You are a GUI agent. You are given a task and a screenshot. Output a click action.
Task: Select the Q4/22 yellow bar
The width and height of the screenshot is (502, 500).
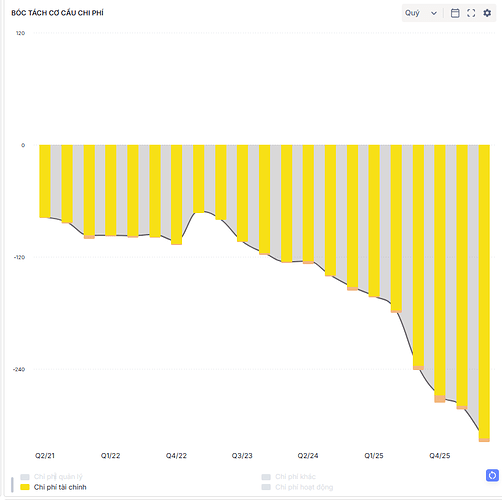click(x=176, y=195)
